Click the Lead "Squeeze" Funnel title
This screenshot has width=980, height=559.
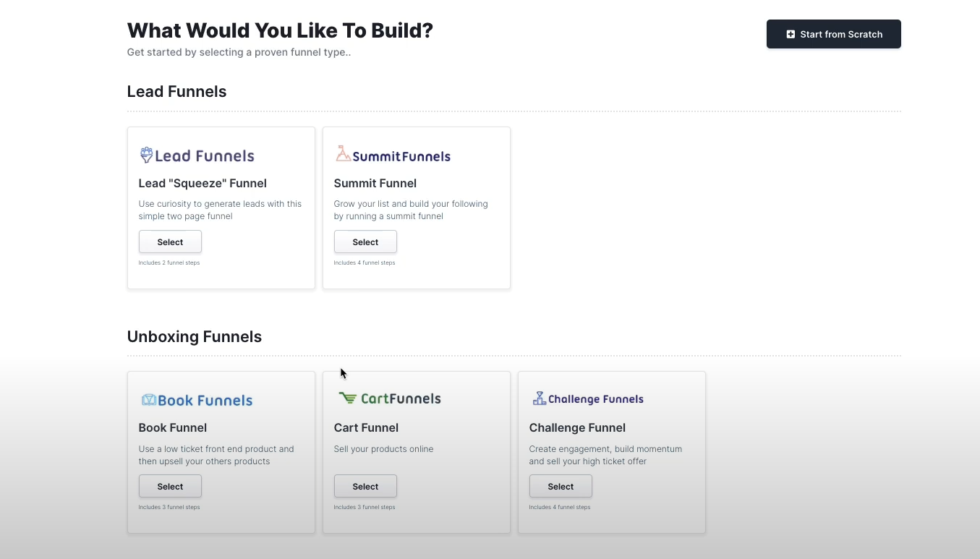203,183
